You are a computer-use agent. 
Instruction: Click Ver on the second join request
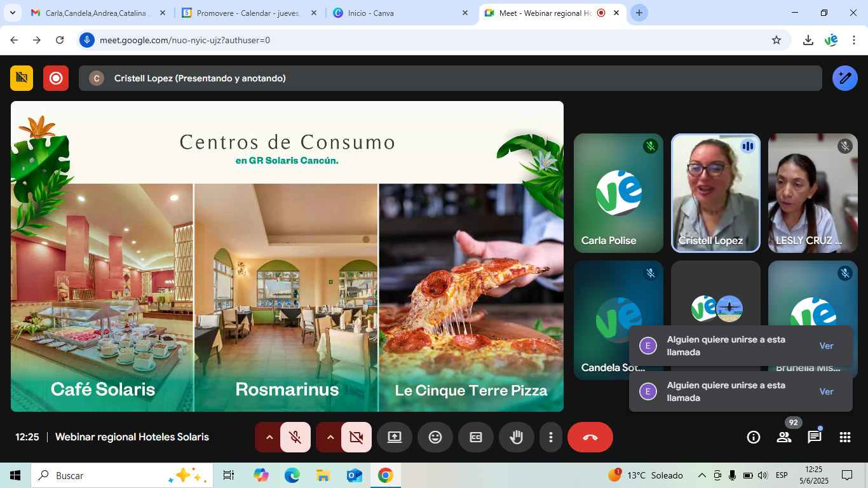(826, 391)
